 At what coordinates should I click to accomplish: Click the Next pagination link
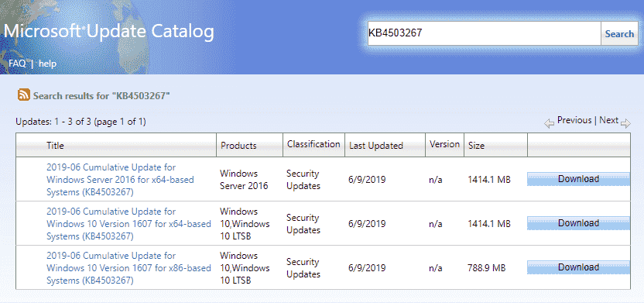pyautogui.click(x=608, y=120)
